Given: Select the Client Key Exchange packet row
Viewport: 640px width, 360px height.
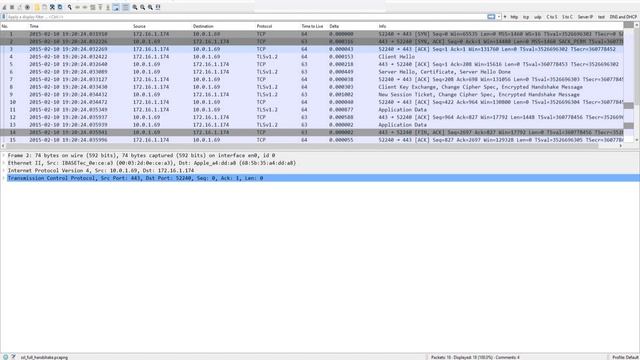Looking at the screenshot, I should 312,87.
